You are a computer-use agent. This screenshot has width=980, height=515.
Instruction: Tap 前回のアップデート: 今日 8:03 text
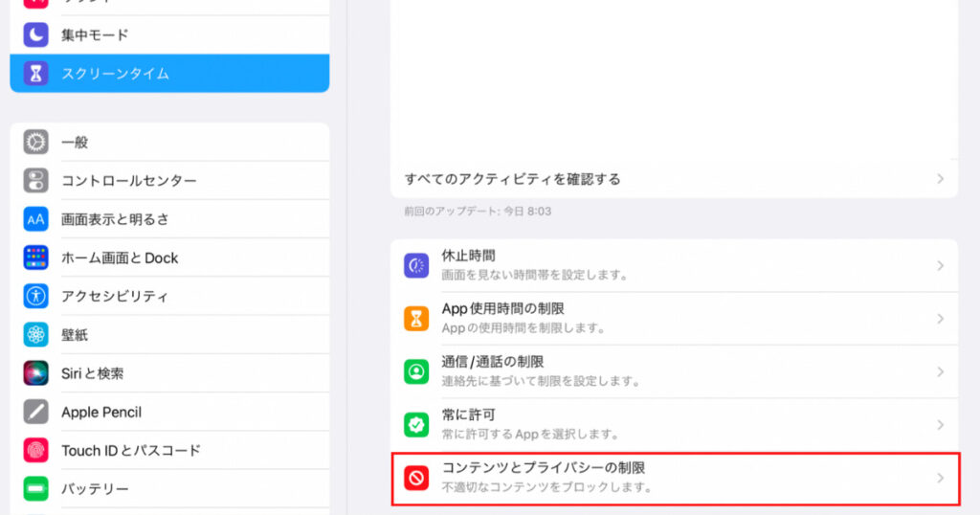tap(478, 212)
